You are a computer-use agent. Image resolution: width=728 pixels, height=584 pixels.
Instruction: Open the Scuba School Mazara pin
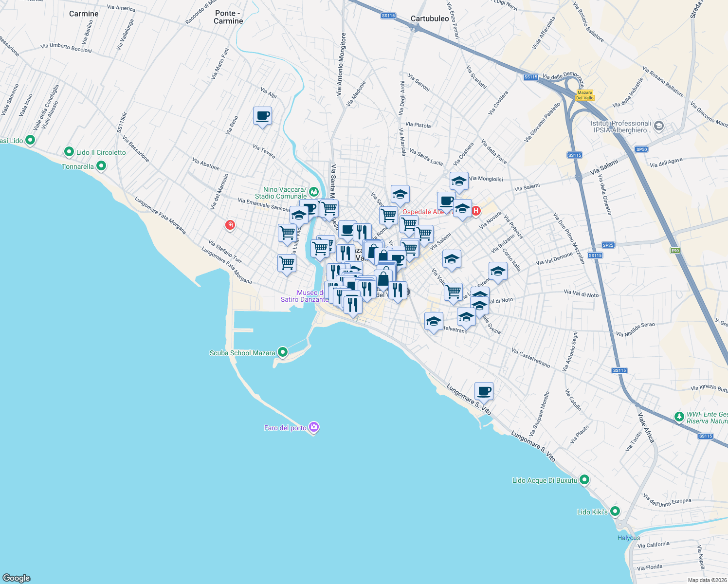282,352
